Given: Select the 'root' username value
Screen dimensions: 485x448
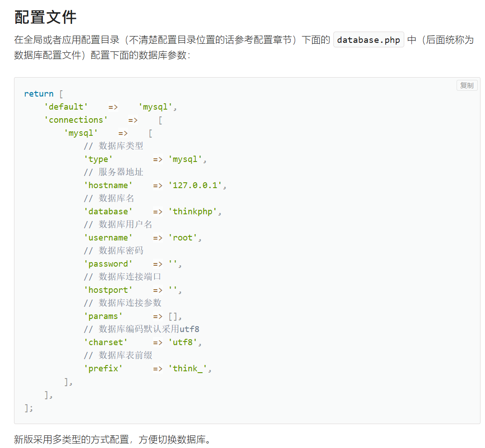Looking at the screenshot, I should tap(185, 237).
